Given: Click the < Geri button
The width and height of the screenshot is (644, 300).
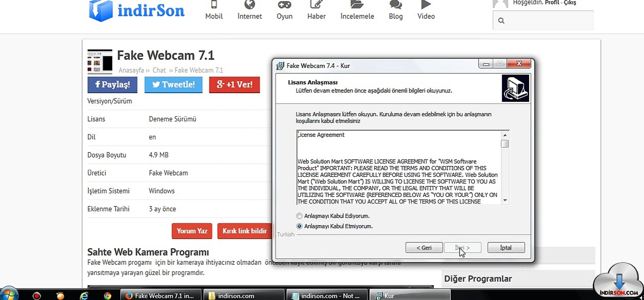Looking at the screenshot, I should [x=424, y=247].
